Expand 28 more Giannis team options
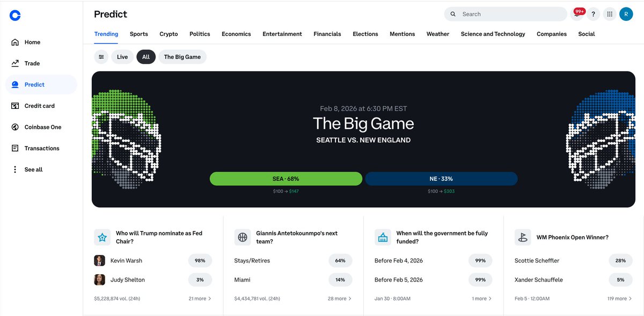Image resolution: width=644 pixels, height=316 pixels. [340, 298]
